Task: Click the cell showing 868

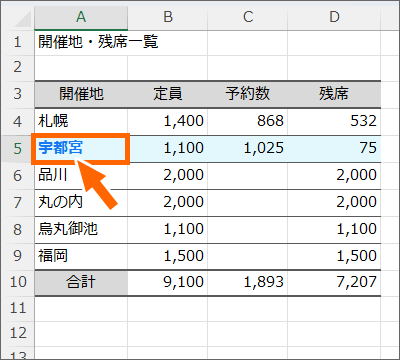Action: tap(248, 121)
